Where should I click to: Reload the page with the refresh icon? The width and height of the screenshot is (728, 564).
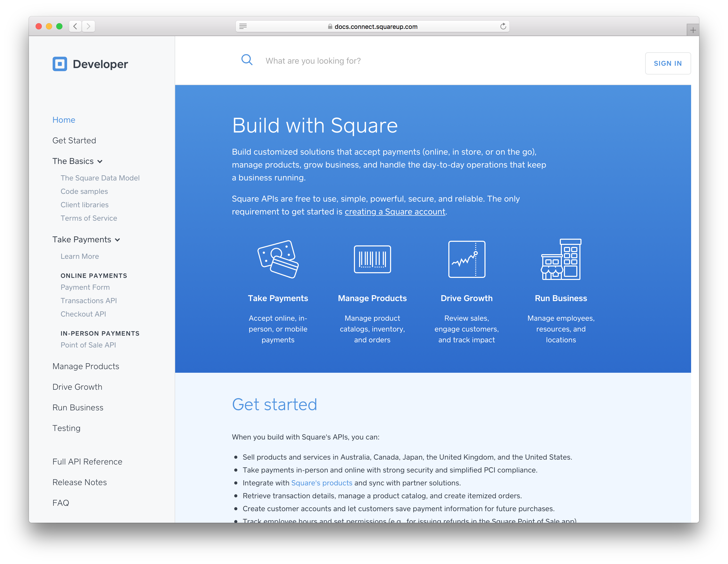point(503,26)
